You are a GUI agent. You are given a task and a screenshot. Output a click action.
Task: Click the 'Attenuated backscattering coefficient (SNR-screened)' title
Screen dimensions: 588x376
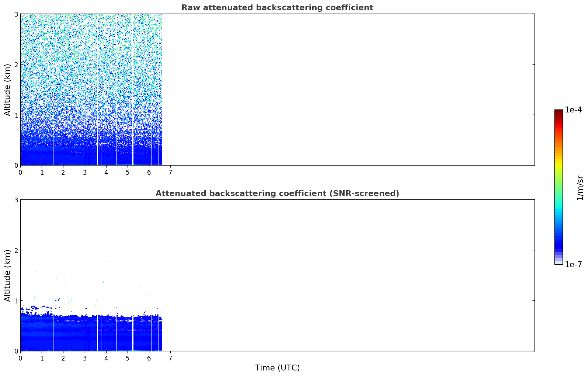click(x=277, y=194)
